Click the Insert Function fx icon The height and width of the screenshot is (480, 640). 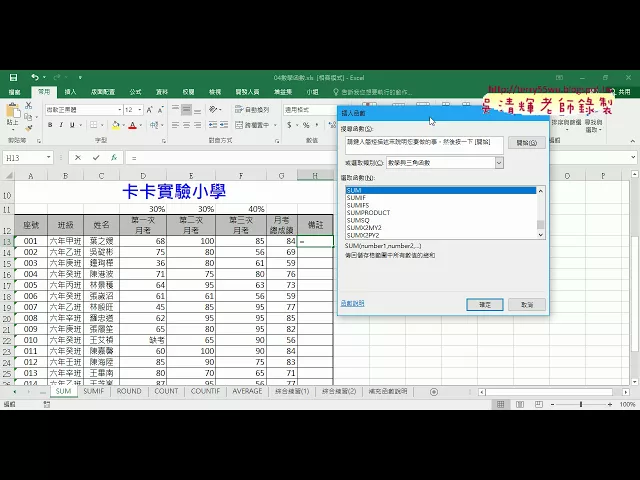(114, 158)
